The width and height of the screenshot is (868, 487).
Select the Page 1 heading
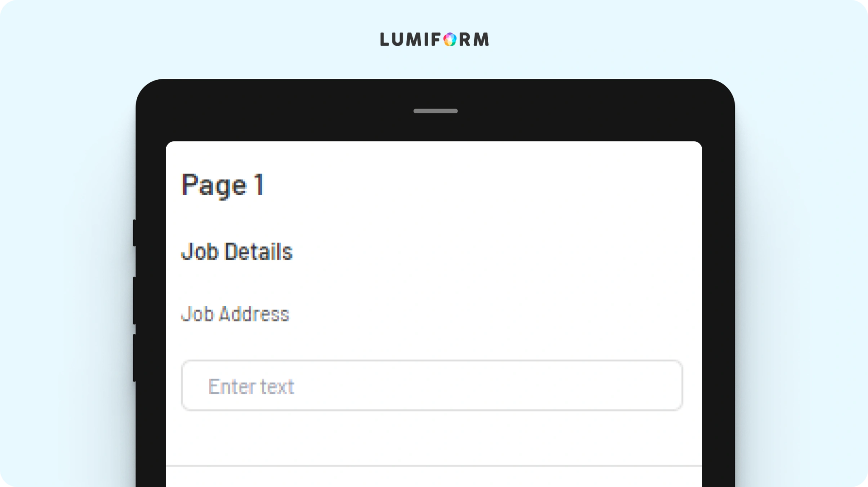223,185
